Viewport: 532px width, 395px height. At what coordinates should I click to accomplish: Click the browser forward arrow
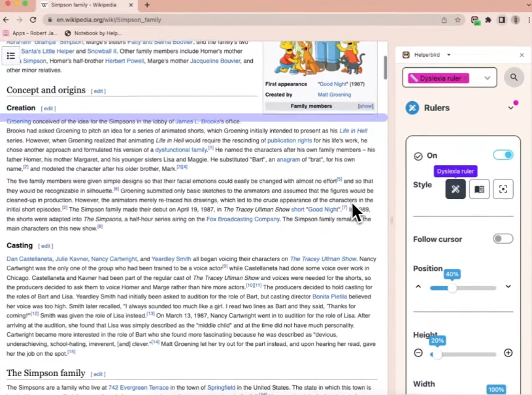click(20, 20)
